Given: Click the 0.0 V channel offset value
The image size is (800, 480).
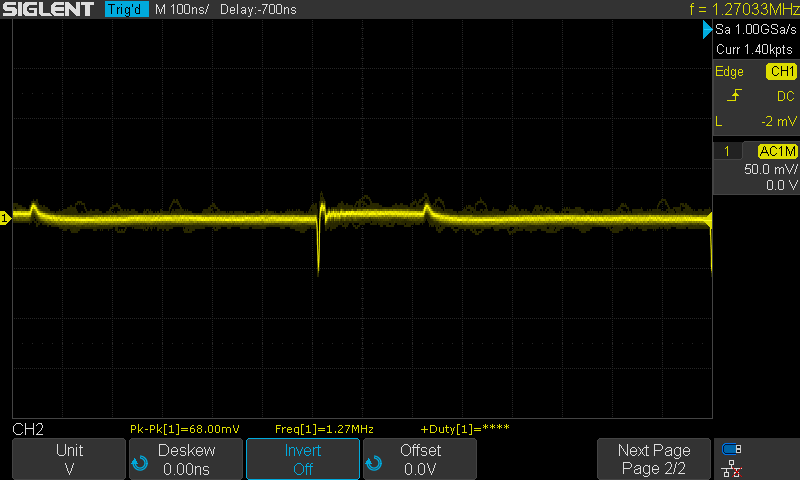Looking at the screenshot, I should pyautogui.click(x=782, y=185).
